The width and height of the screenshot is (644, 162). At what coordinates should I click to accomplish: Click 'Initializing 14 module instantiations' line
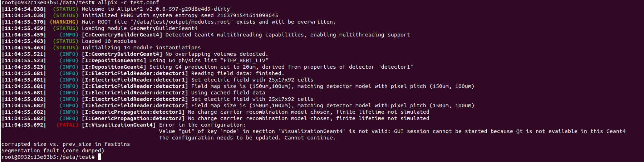click(x=141, y=48)
